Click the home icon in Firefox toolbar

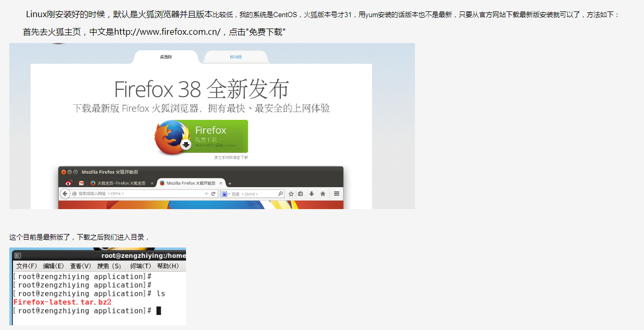323,194
